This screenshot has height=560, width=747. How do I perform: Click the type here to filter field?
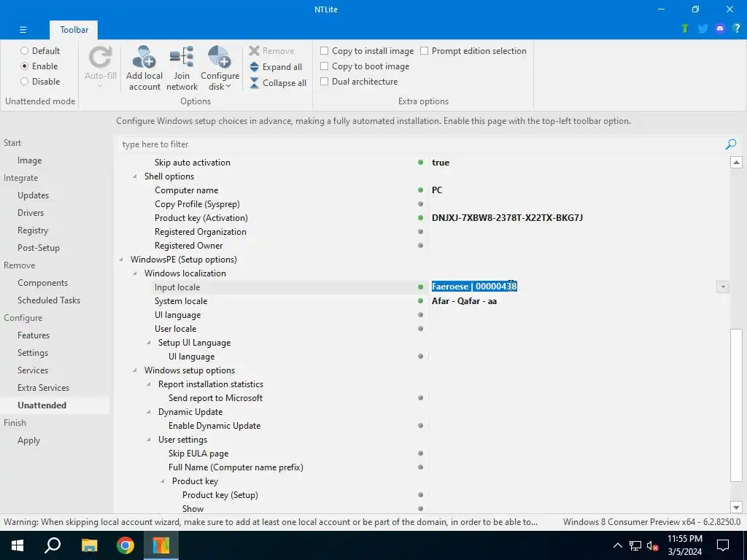422,144
